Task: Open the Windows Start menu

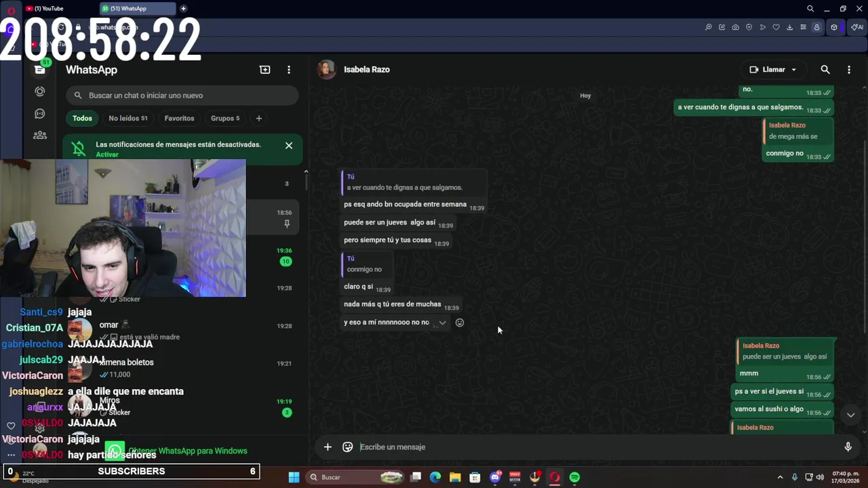Action: [294, 477]
